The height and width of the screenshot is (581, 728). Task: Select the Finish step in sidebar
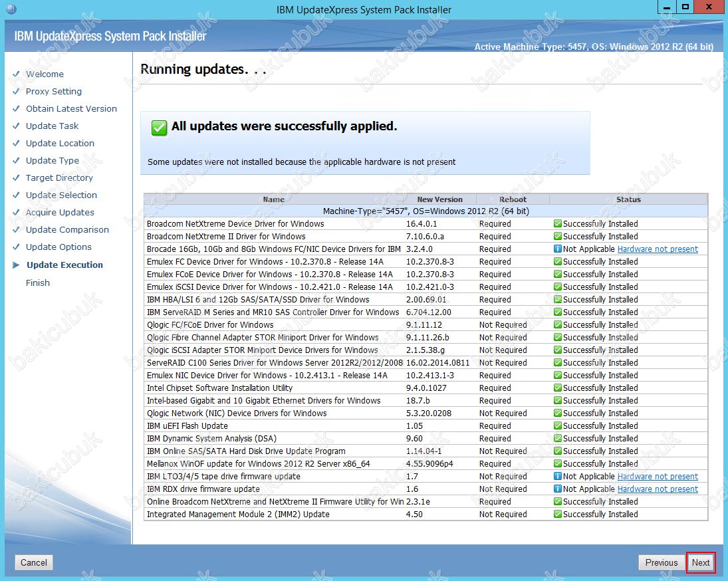(x=38, y=283)
